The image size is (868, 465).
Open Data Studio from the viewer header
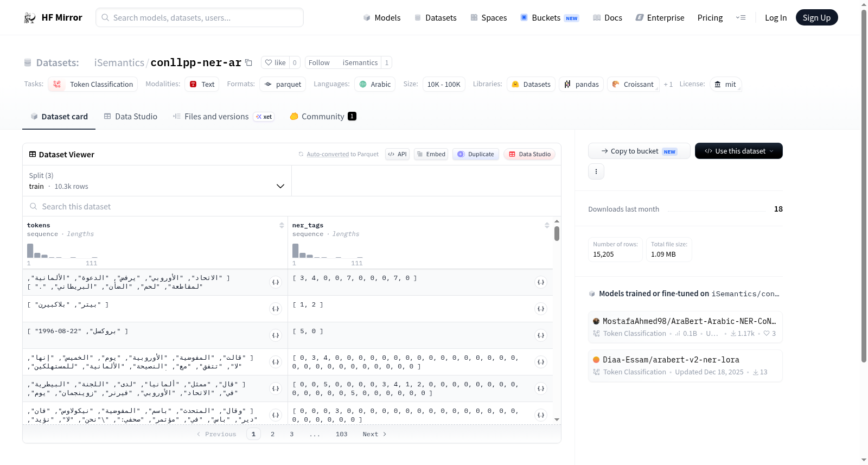[x=529, y=154]
